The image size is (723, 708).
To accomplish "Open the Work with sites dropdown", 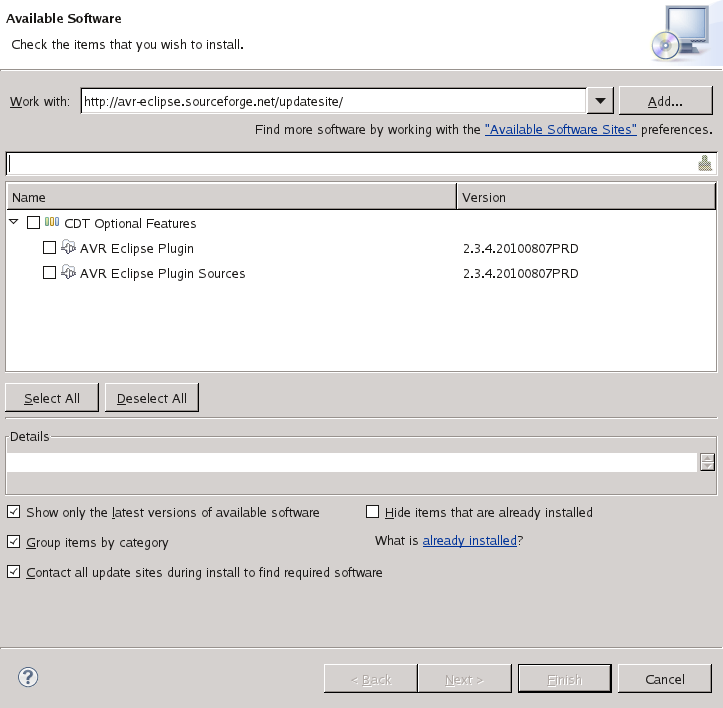I will (x=600, y=101).
